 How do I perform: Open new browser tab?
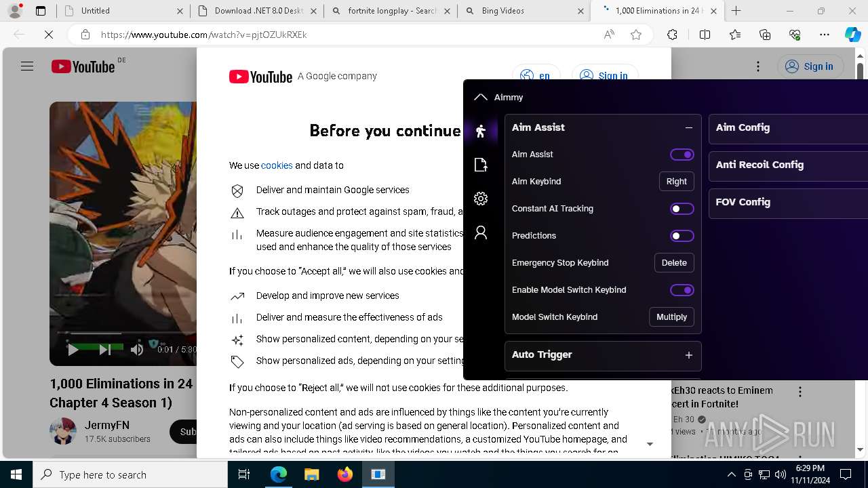[736, 11]
